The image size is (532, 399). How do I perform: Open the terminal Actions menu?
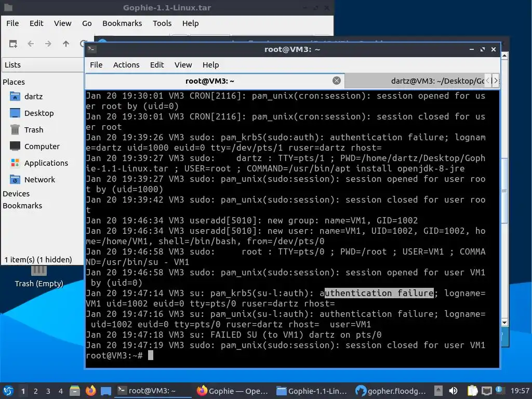(126, 65)
